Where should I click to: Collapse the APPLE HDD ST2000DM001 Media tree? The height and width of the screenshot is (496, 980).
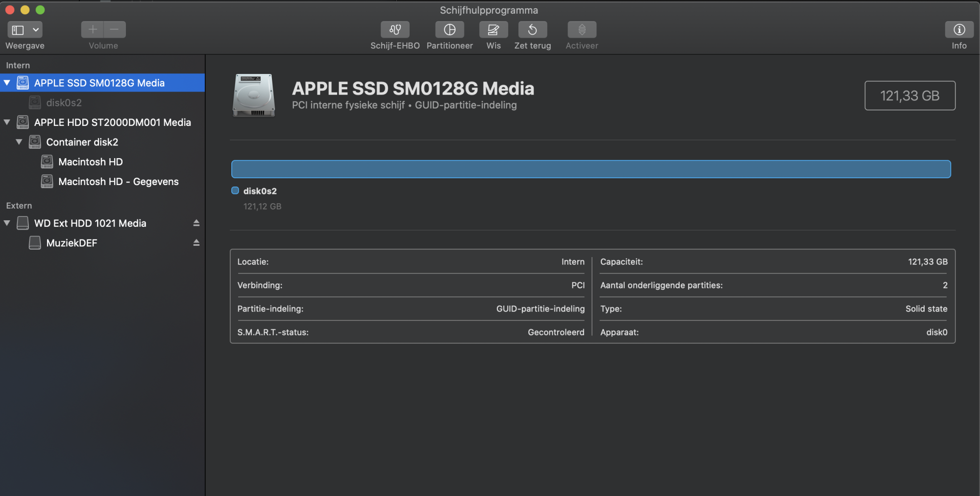click(7, 122)
